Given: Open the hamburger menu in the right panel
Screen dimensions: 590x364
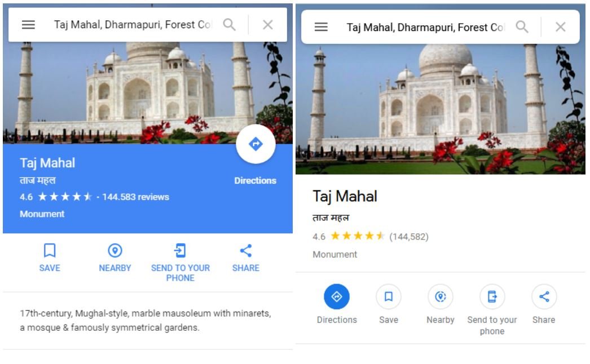Looking at the screenshot, I should tap(321, 26).
